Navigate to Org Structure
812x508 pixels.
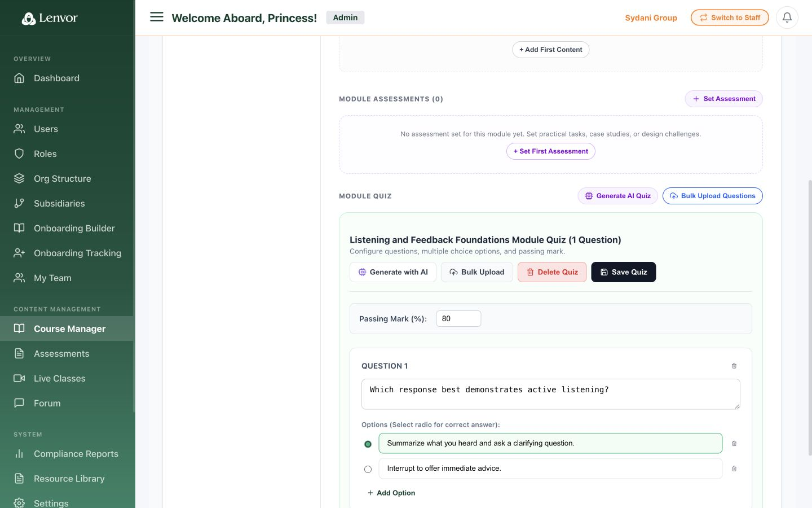point(67,178)
